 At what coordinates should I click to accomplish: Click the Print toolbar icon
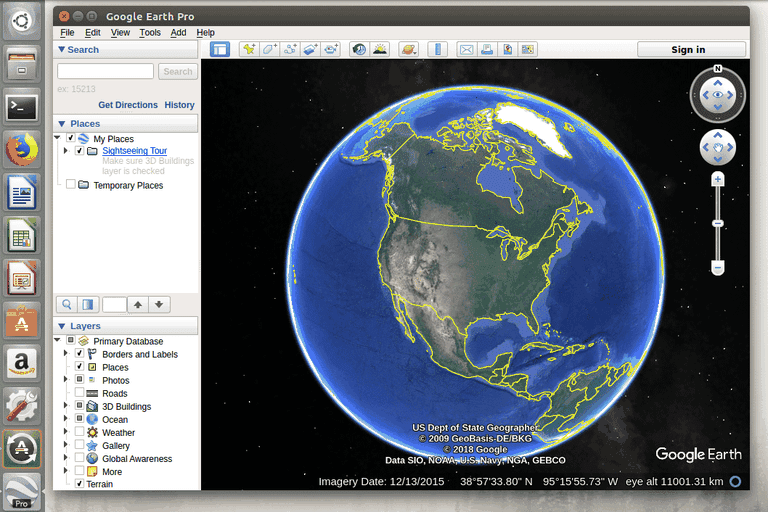point(486,49)
